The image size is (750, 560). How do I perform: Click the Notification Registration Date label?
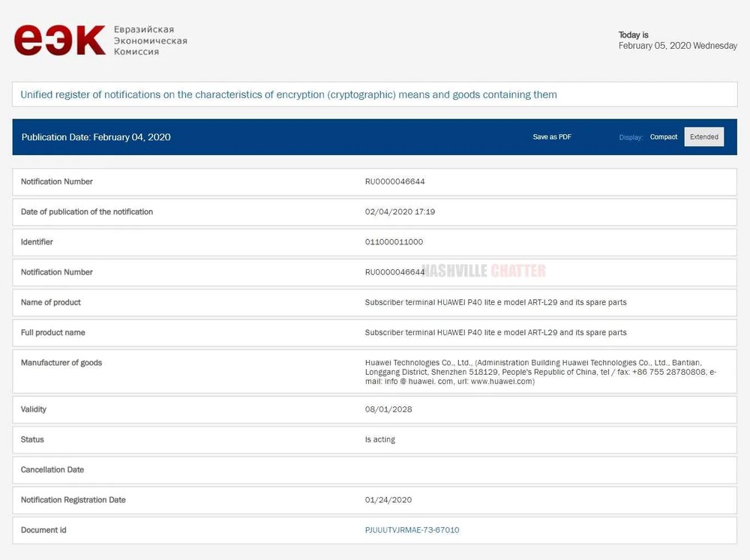73,500
